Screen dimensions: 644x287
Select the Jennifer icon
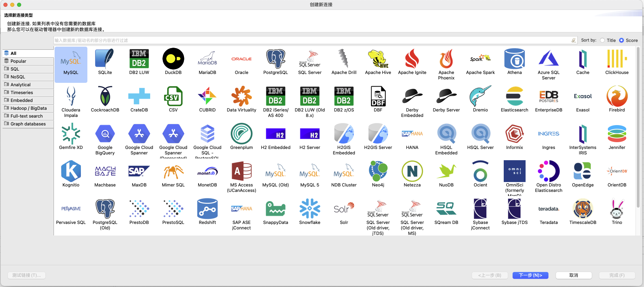click(617, 134)
